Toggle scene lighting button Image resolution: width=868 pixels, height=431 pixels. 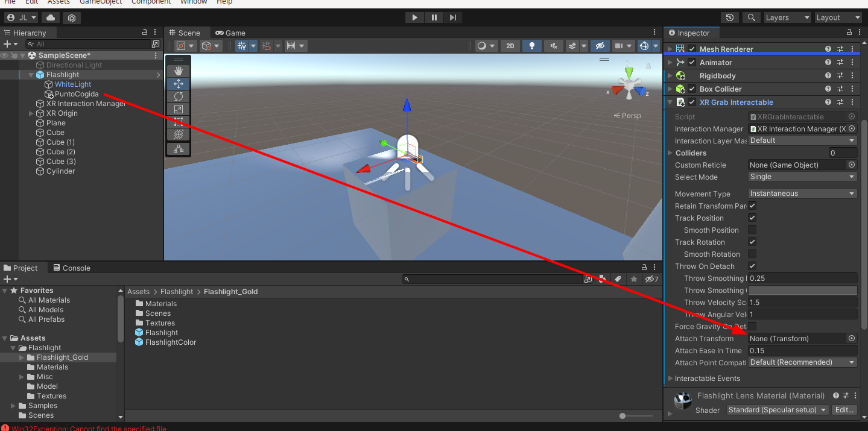click(531, 45)
